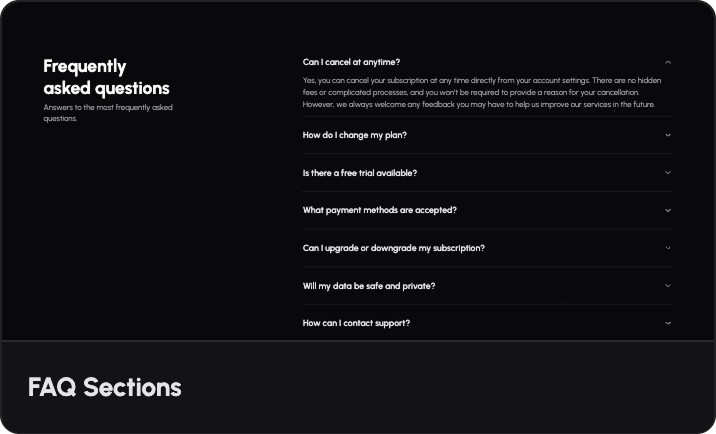Viewport: 716px width, 434px height.
Task: Expand 'Is there a free trial available?'
Action: 359,173
